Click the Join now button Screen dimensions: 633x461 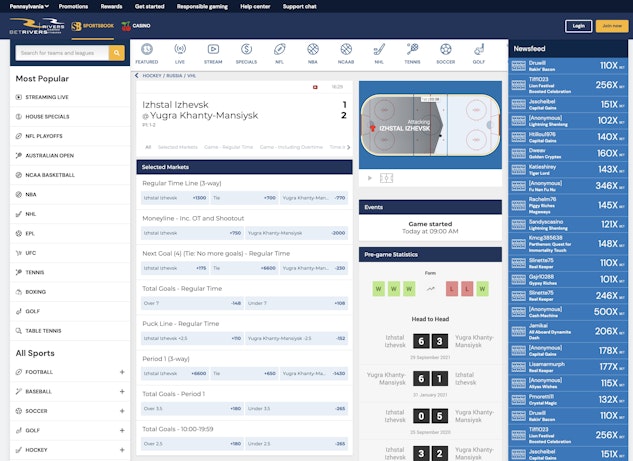point(612,26)
